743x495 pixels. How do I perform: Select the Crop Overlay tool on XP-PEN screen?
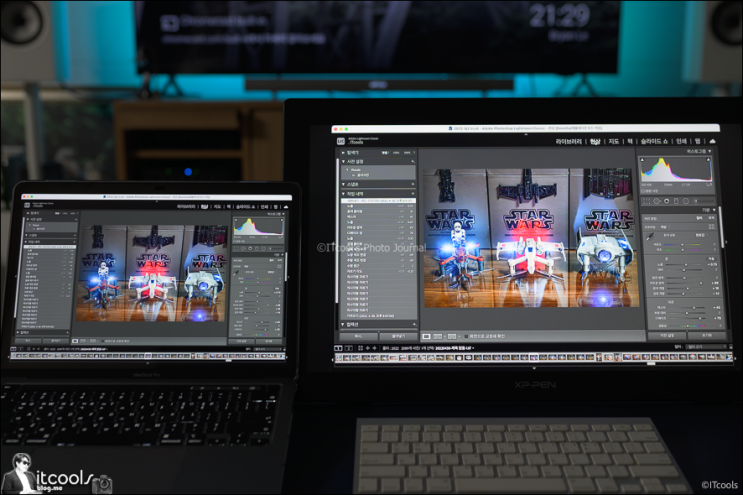point(646,201)
